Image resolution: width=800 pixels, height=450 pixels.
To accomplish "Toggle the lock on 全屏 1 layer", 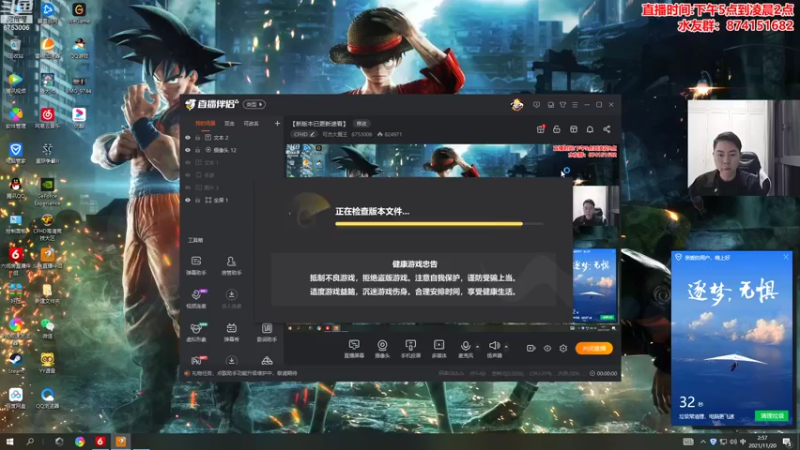I will tap(197, 200).
